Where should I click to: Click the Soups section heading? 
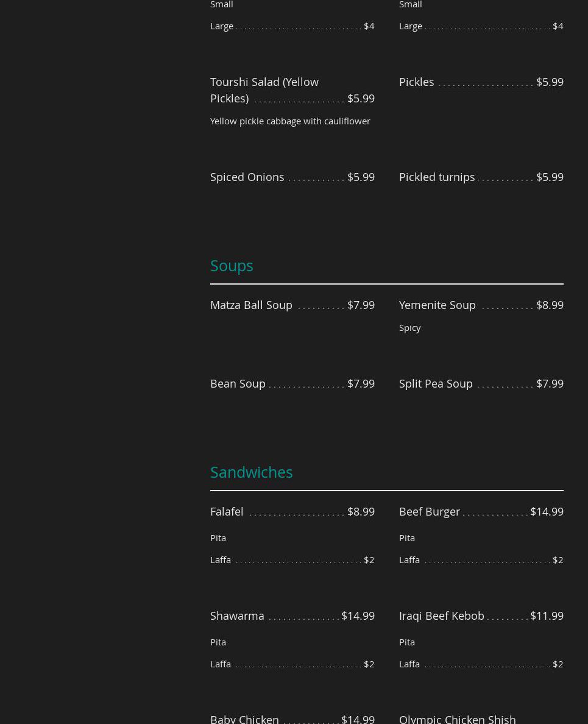(232, 266)
